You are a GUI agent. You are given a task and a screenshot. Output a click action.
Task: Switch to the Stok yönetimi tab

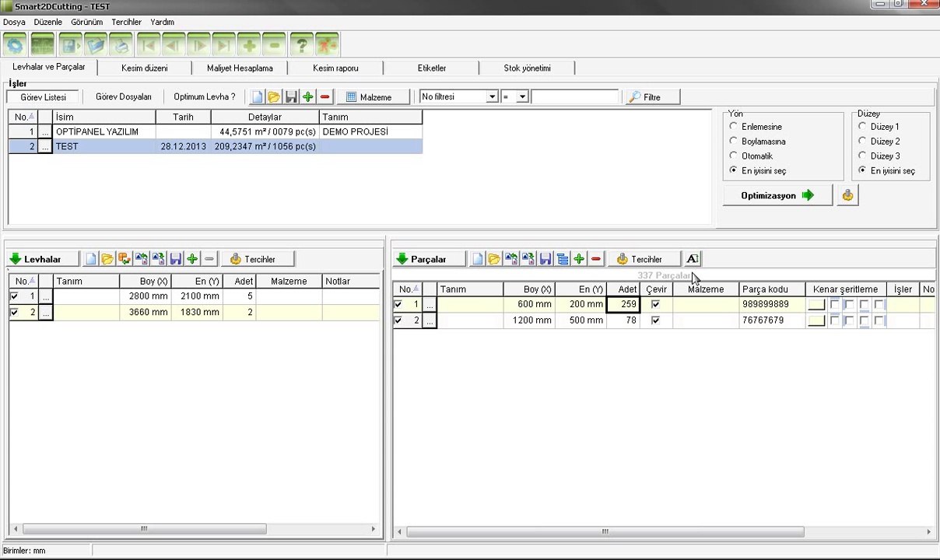(x=527, y=68)
